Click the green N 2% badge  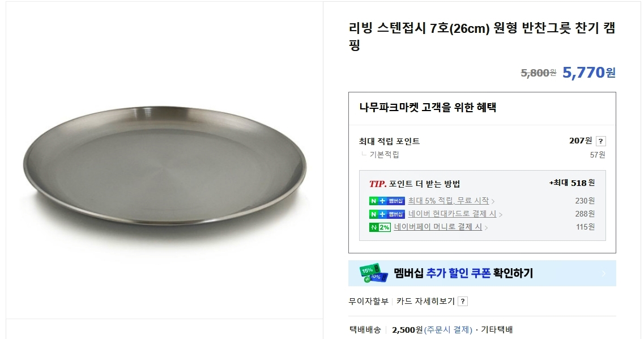tap(379, 227)
